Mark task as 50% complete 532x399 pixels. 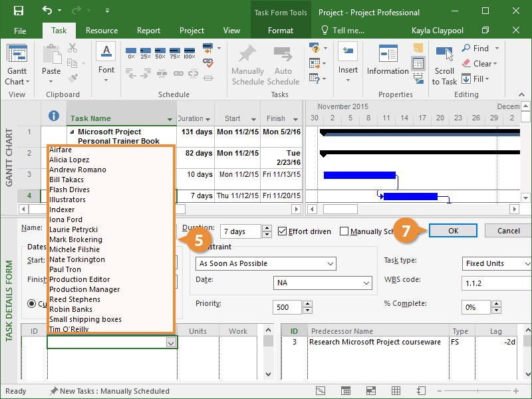click(161, 53)
